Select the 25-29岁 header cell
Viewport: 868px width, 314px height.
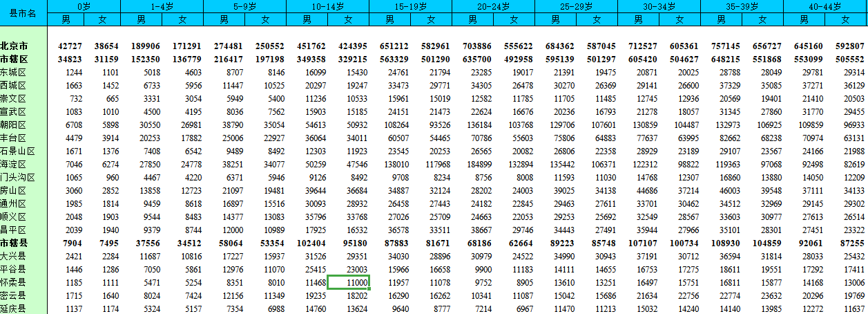point(576,6)
